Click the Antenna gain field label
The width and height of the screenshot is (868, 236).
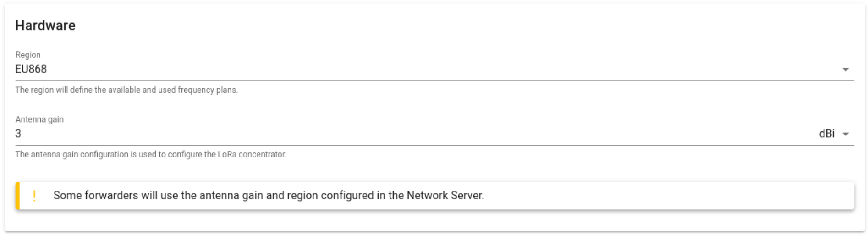pos(39,119)
